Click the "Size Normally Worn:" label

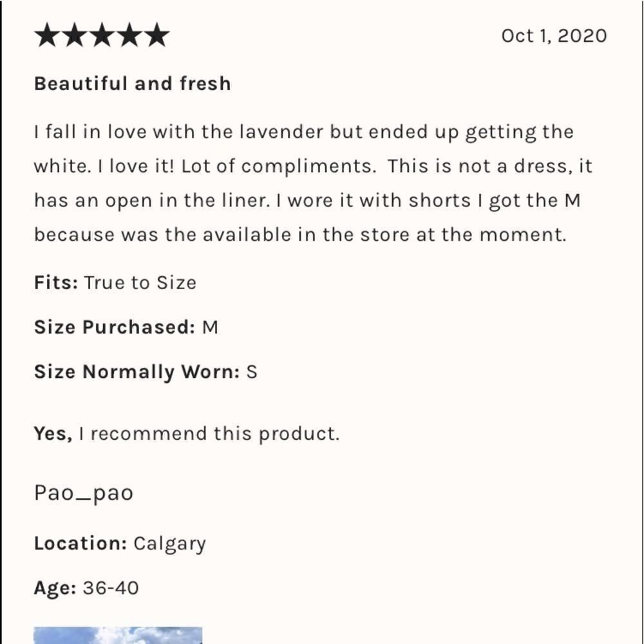[x=137, y=372]
